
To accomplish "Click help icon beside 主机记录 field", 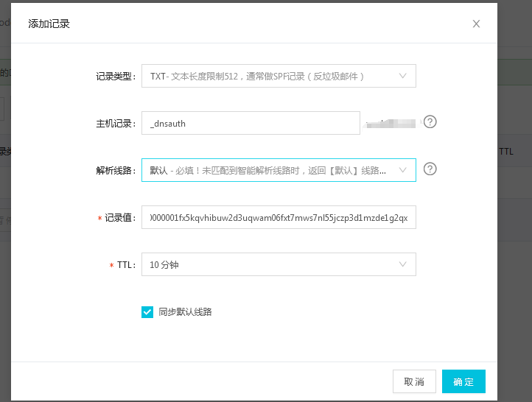I will pos(430,122).
